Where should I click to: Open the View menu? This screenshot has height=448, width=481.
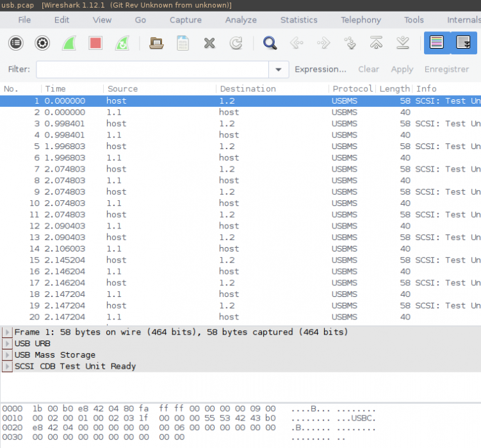tap(102, 20)
